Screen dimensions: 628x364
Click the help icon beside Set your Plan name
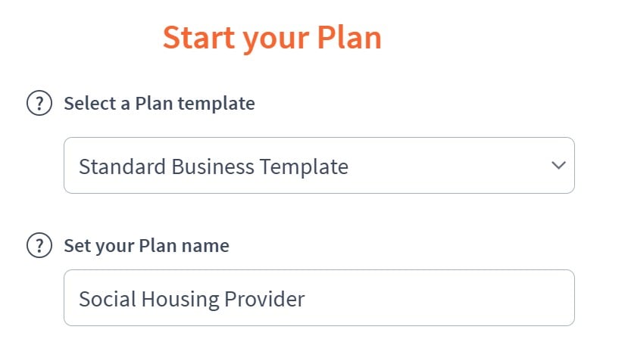pyautogui.click(x=39, y=245)
